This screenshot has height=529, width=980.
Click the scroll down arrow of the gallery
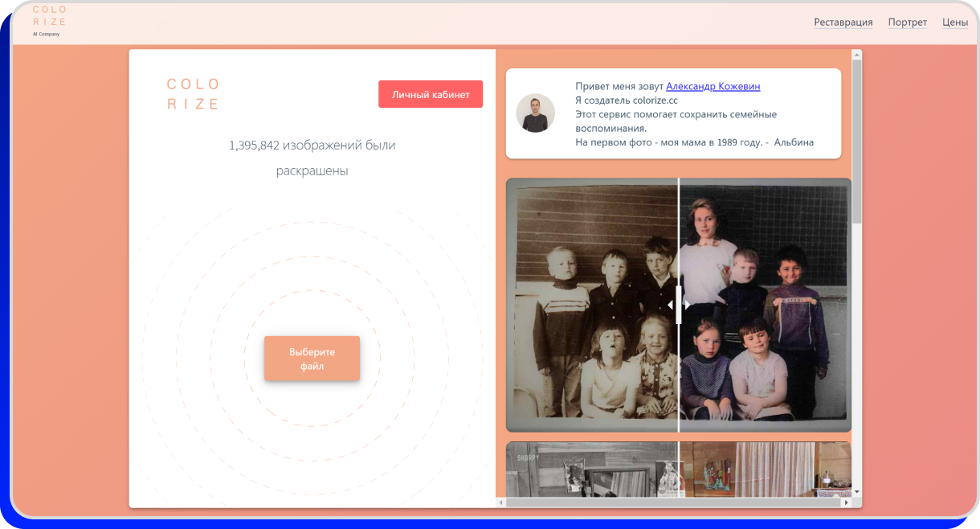pyautogui.click(x=856, y=491)
